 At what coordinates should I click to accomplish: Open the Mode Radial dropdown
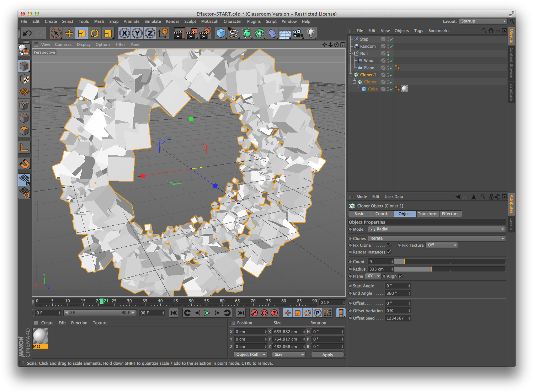point(437,229)
